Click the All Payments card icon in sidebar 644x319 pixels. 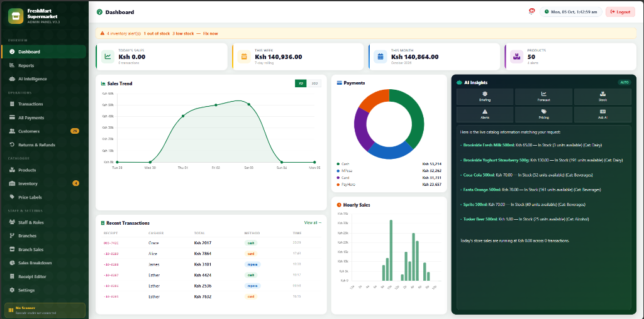[x=12, y=117]
